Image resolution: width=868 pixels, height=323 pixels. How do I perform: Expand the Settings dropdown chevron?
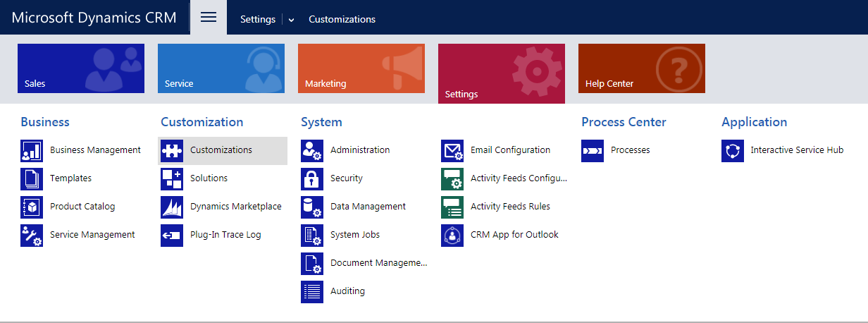pyautogui.click(x=291, y=20)
